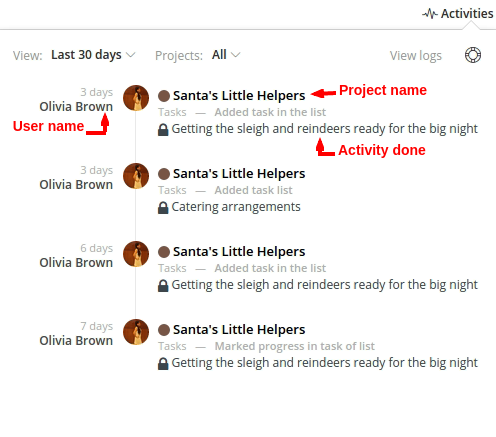The width and height of the screenshot is (496, 437).
Task: Click lock icon in Marked progress entry
Action: pyautogui.click(x=163, y=364)
